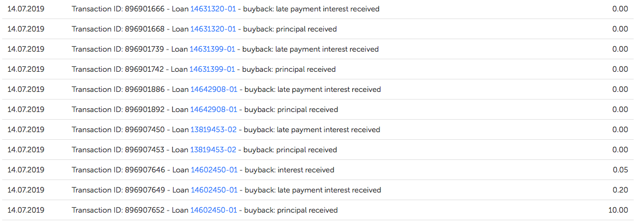
Task: Click the 10.00 amount value
Action: [618, 210]
